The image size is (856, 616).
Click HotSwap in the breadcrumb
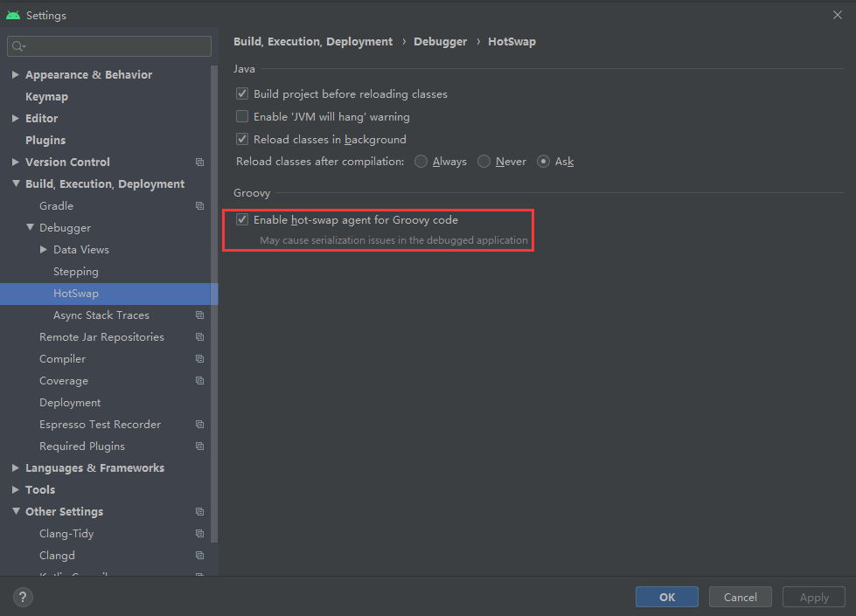(x=512, y=41)
